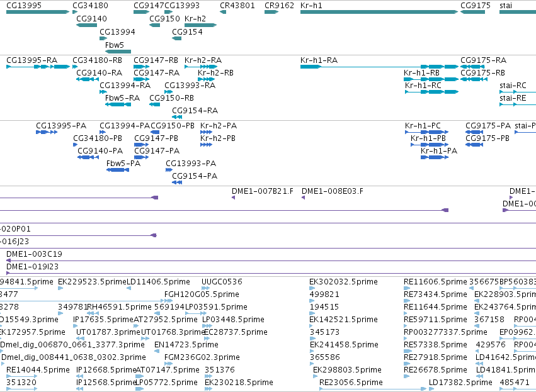536x392 pixels.
Task: Select the Kr-h1-PC protein label
Action: (x=423, y=126)
